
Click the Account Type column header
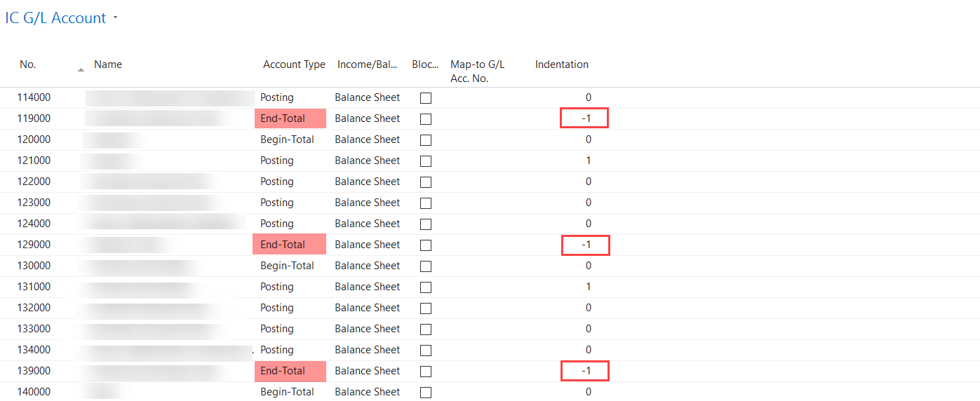(294, 64)
